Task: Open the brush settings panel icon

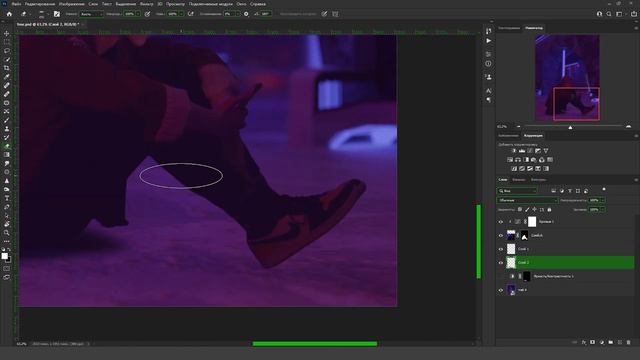Action: (x=57, y=14)
